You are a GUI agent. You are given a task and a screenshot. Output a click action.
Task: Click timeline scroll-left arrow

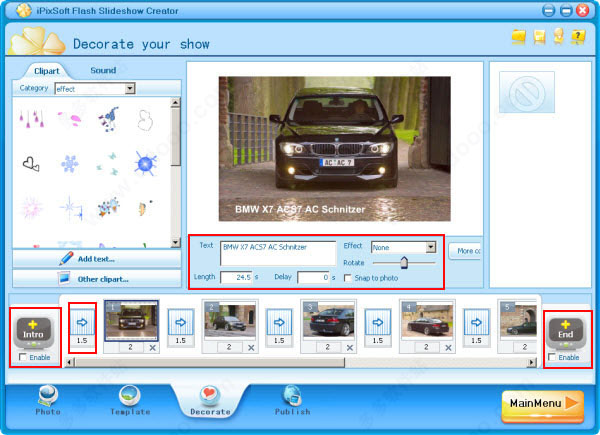pos(69,362)
